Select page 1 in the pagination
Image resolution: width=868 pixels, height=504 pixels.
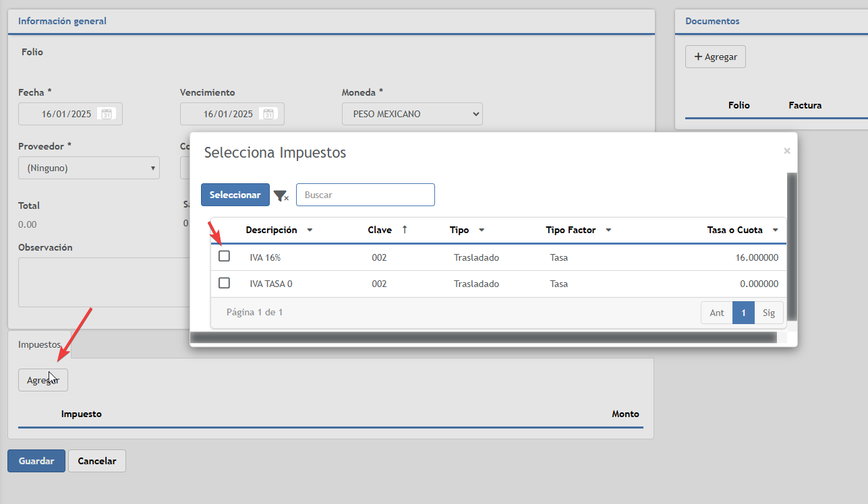pyautogui.click(x=743, y=313)
